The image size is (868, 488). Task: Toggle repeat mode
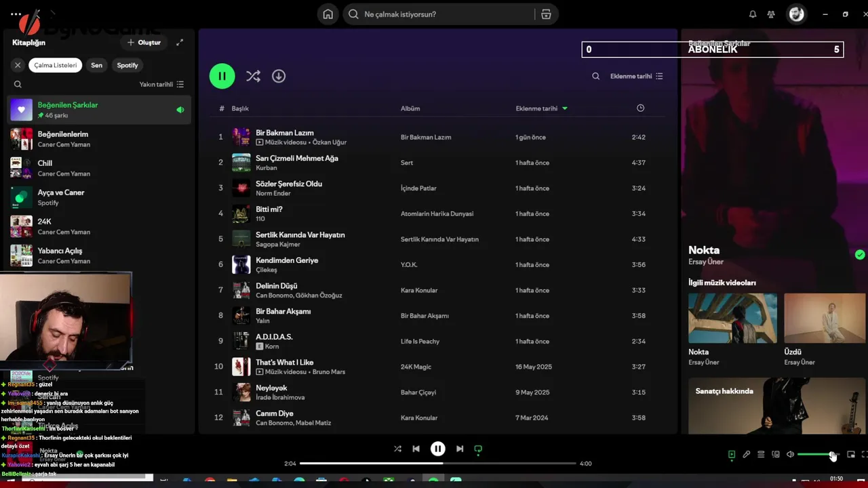[478, 449]
